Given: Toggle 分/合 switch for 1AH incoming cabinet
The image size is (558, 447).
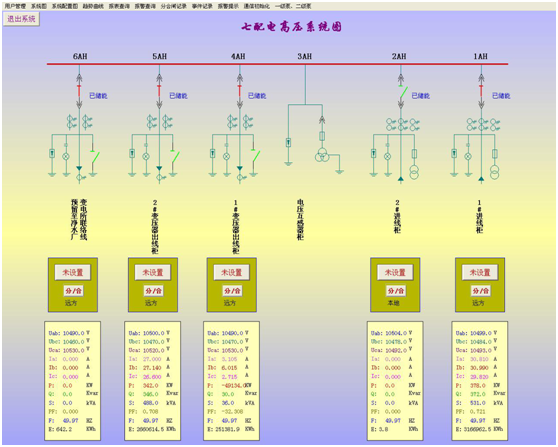Looking at the screenshot, I should (480, 291).
